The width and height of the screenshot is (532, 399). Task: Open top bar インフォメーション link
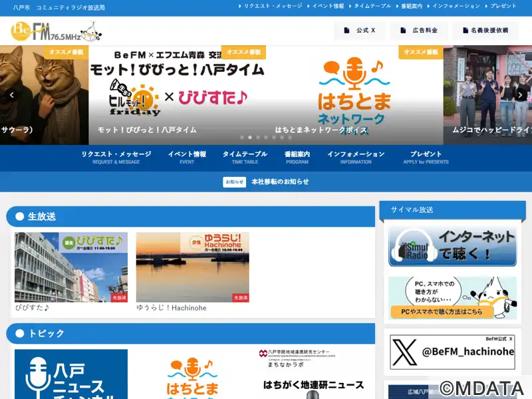[454, 6]
